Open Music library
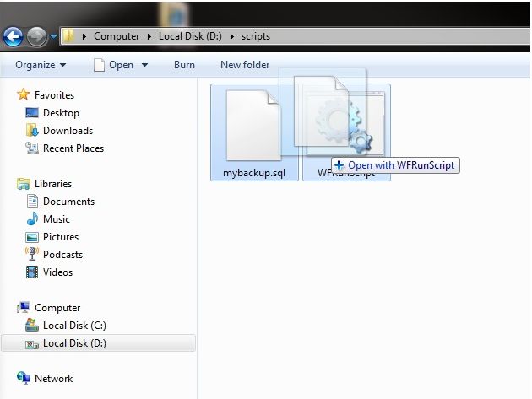 point(57,219)
